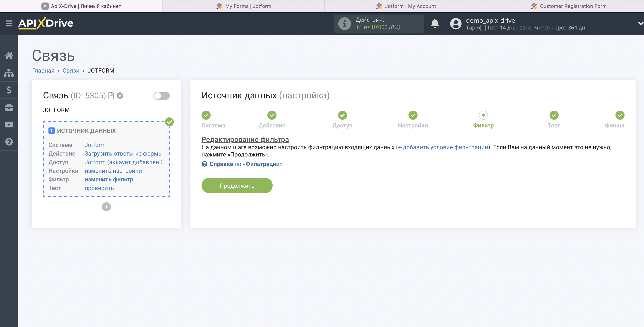Image resolution: width=644 pixels, height=327 pixels.
Task: Click the Финиш step label
Action: (615, 125)
